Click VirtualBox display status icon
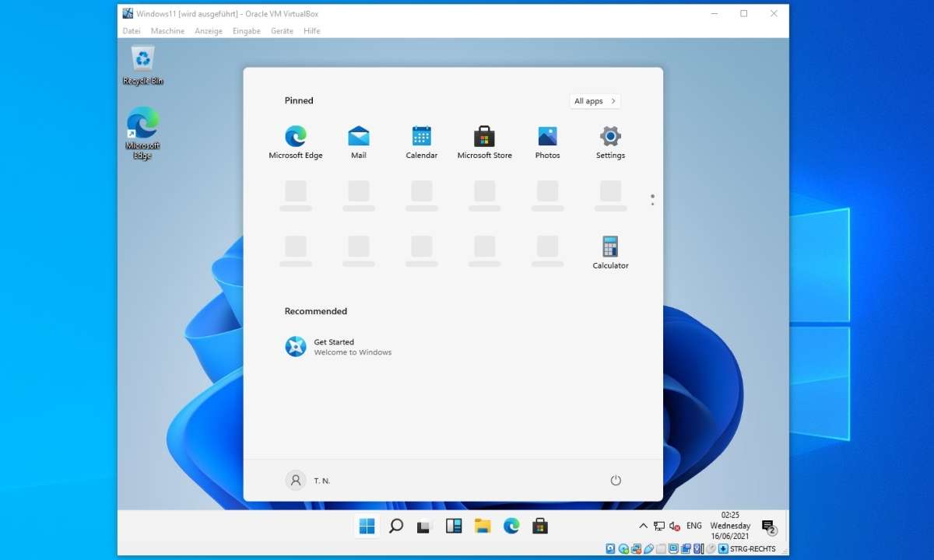This screenshot has width=934, height=560. pyautogui.click(x=673, y=548)
